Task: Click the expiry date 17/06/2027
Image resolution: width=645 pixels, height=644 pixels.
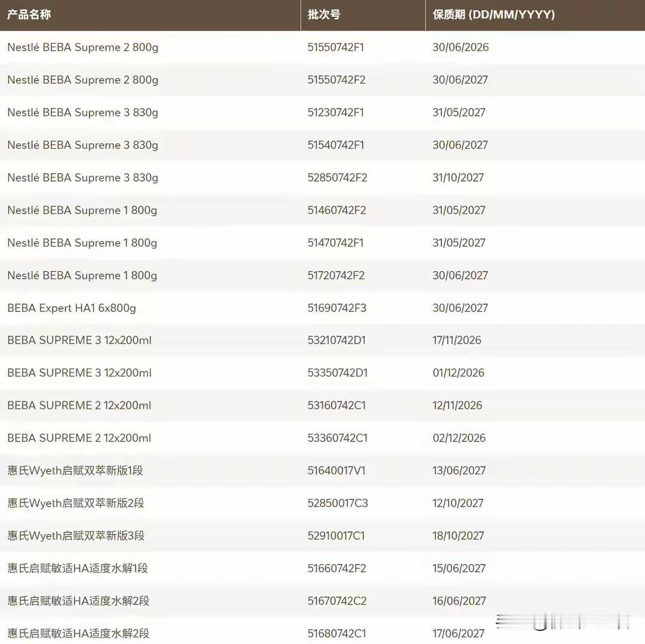Action: [x=459, y=633]
